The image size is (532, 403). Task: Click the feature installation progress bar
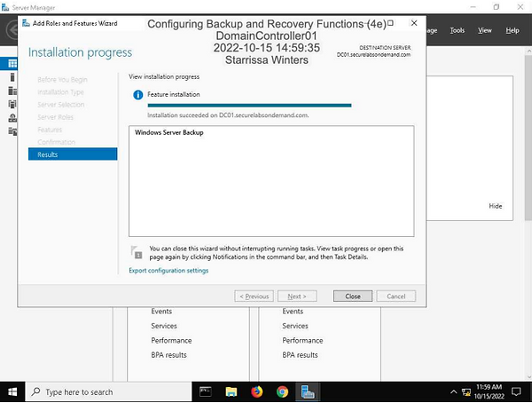click(x=249, y=106)
